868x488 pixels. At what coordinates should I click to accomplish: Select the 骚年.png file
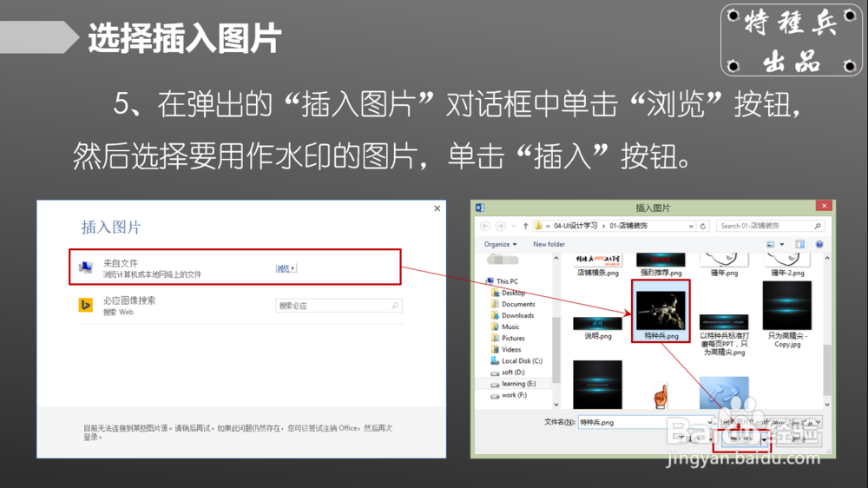click(x=724, y=266)
